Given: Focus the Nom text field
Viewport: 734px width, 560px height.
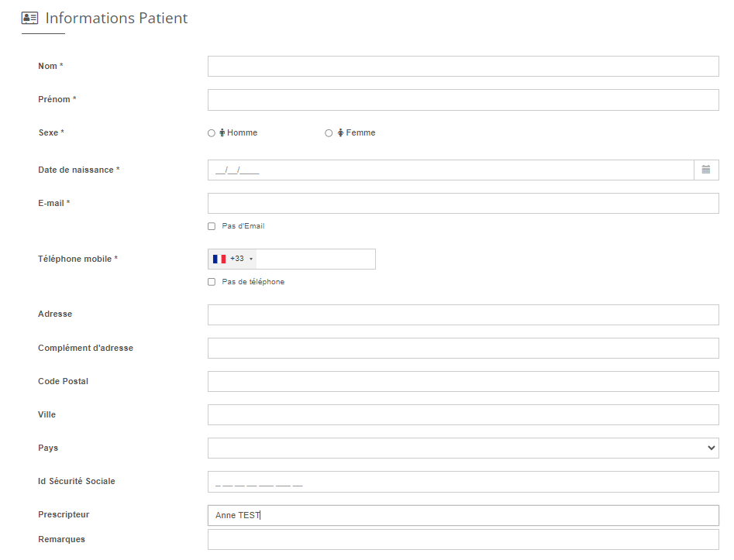Looking at the screenshot, I should (x=463, y=67).
